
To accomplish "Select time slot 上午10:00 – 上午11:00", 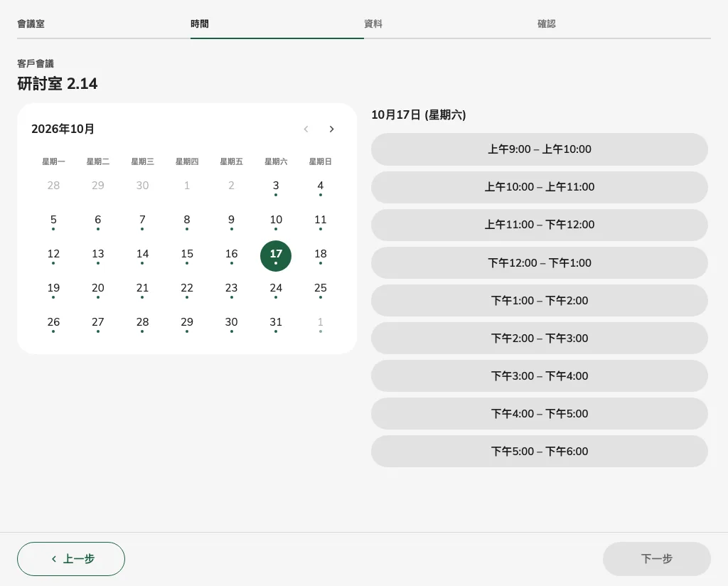I will pos(540,187).
